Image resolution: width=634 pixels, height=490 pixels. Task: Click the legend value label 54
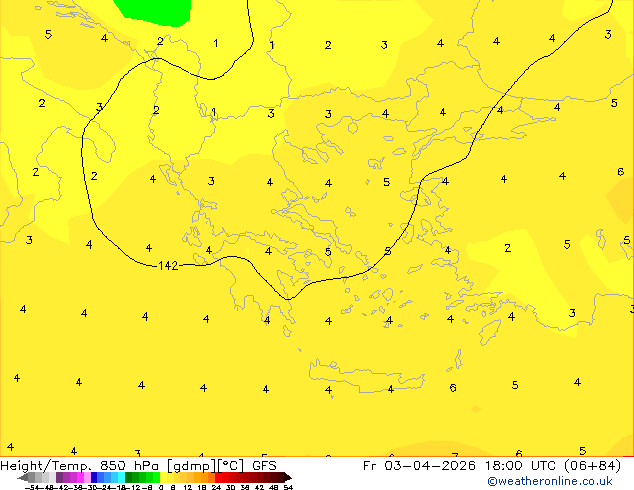(288, 488)
